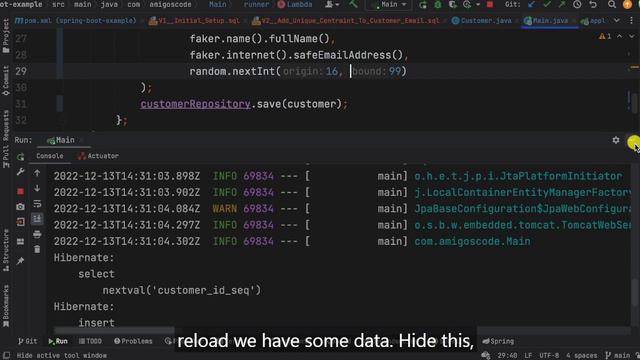Click warning indicator in editor corner
This screenshot has height=360, width=640.
pyautogui.click(x=605, y=36)
